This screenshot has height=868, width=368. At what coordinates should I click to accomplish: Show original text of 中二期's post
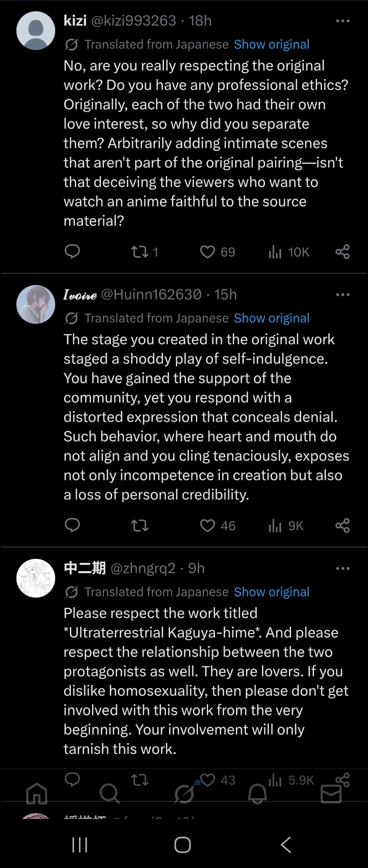tap(272, 592)
